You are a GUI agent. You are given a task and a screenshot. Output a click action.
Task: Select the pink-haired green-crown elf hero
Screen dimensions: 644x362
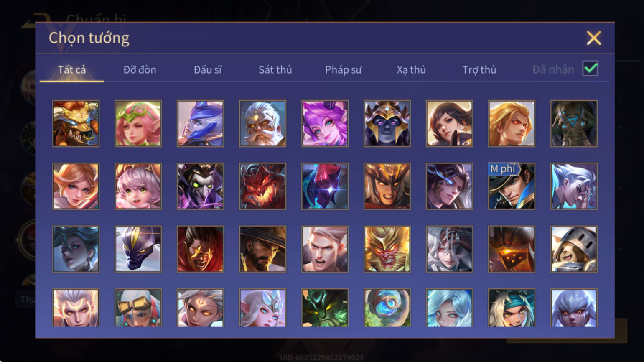138,123
